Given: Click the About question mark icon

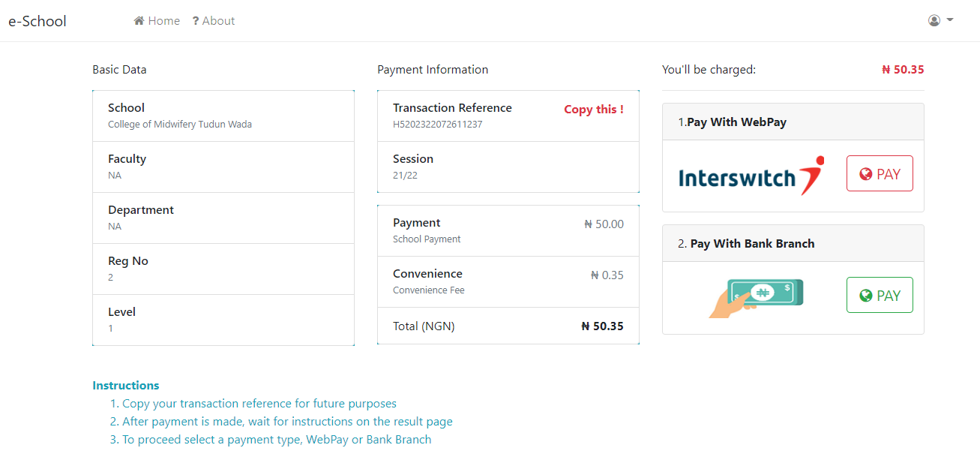Looking at the screenshot, I should click(196, 21).
